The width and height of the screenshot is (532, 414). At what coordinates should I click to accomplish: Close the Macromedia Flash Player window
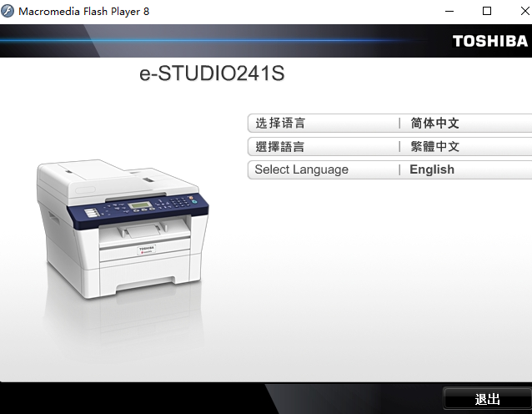point(524,11)
